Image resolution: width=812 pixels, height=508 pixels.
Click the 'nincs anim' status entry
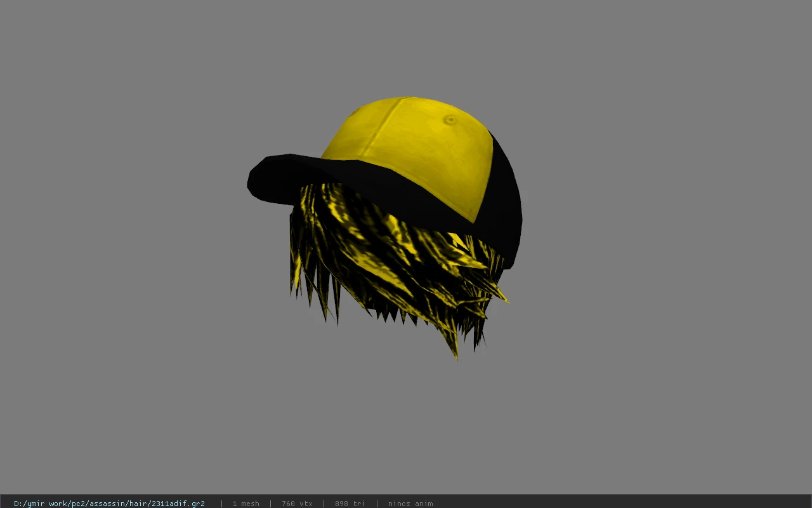[410, 504]
